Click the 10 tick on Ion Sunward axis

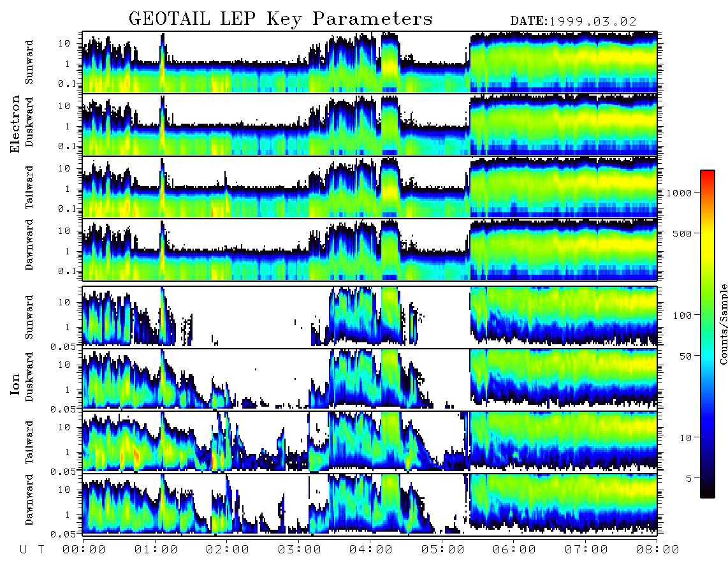pyautogui.click(x=64, y=302)
